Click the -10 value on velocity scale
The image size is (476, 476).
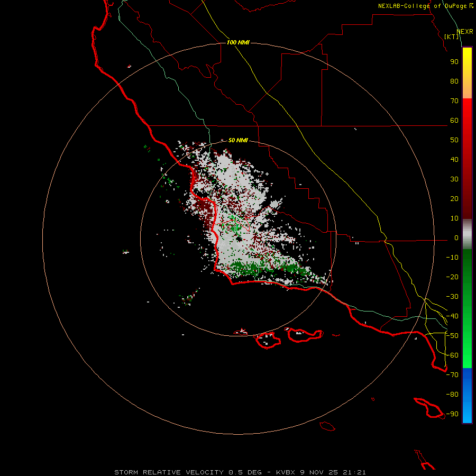pyautogui.click(x=452, y=258)
